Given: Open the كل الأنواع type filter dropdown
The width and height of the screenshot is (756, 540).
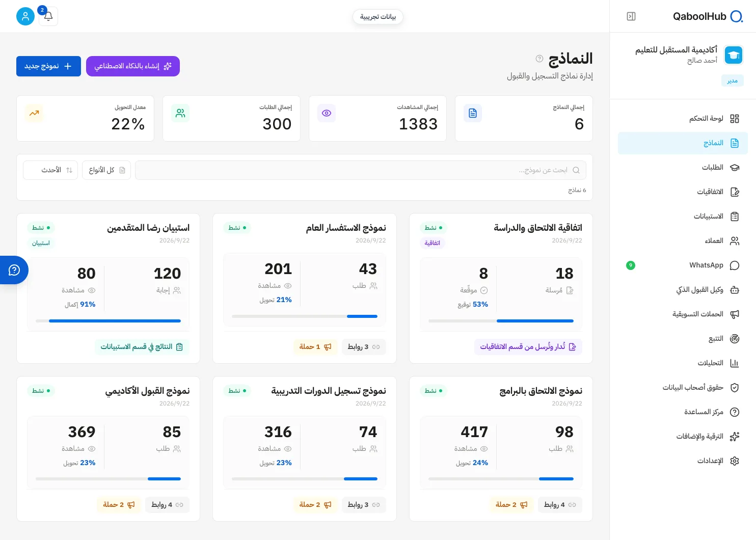Looking at the screenshot, I should point(106,170).
